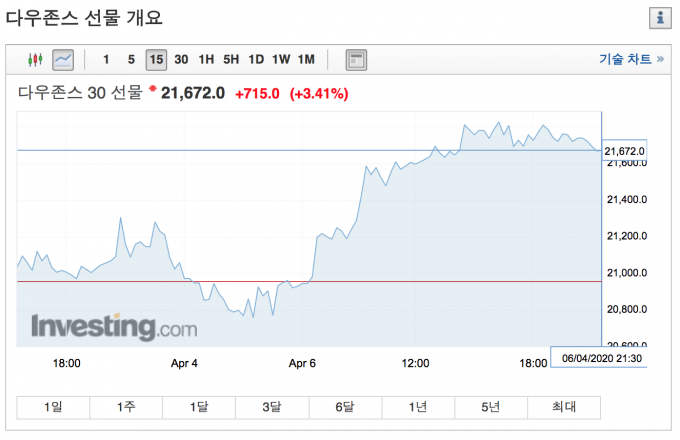Show the 1일 time range
Viewport: 680px width, 440px height.
click(53, 407)
